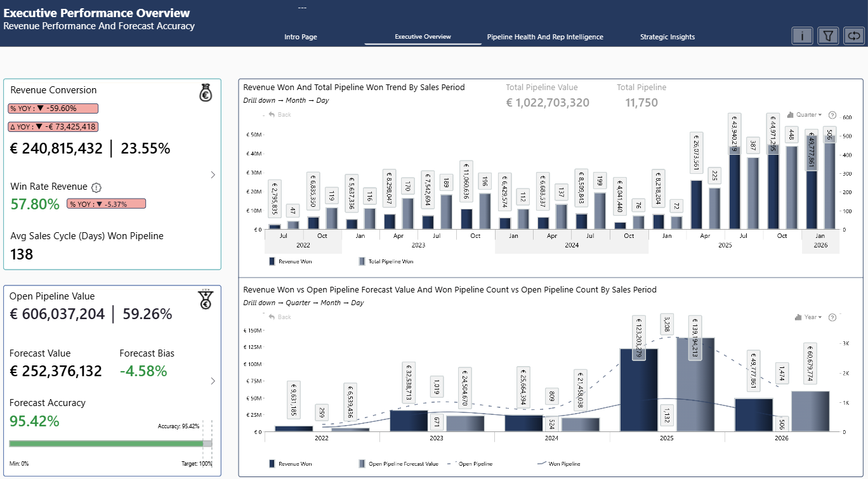Toggle the dashed Open Pipeline legend entry
Screen dimensions: 868x479
pos(470,464)
